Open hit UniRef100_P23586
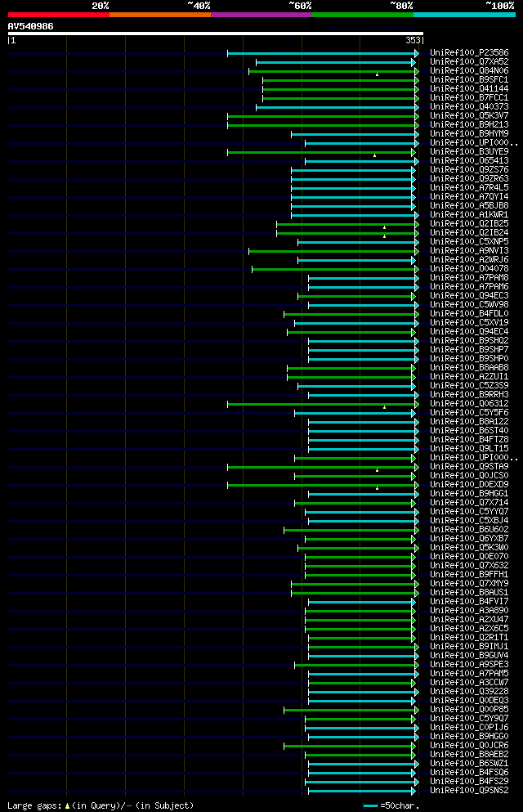Screen dimensions: 523x812 pos(469,53)
